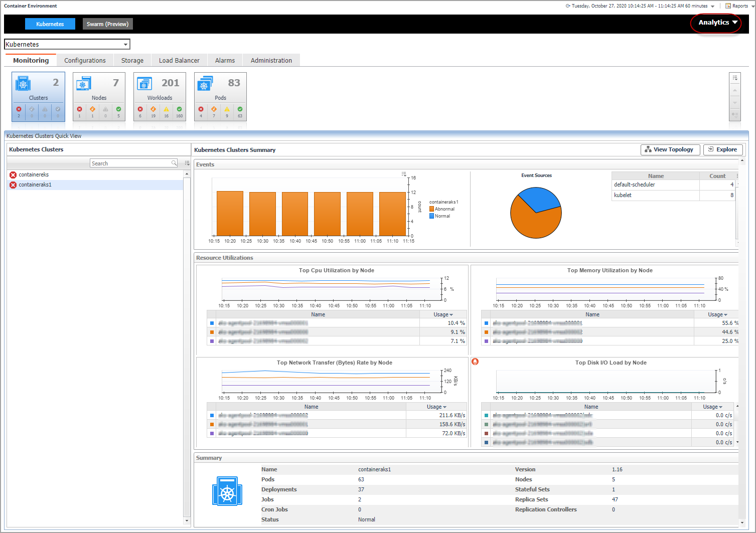Click the Events chart options icon

click(404, 174)
